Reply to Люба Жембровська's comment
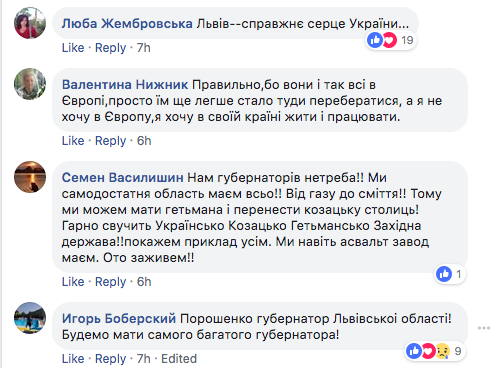The image size is (499, 368). pyautogui.click(x=110, y=48)
